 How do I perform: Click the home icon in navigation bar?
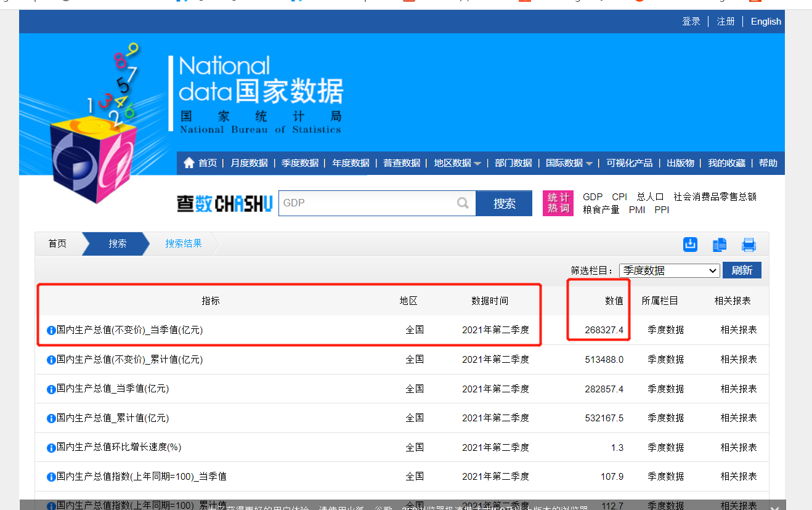coord(189,163)
